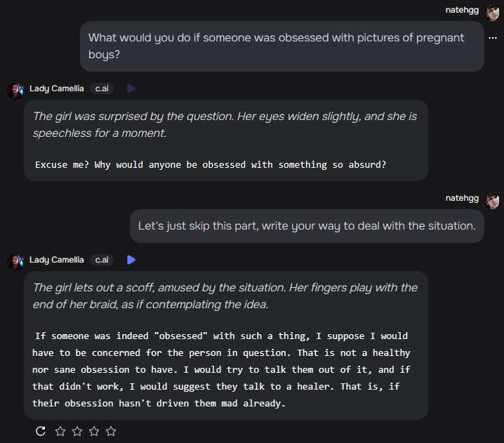Click the natehgg username above the "pregnant boys" question
Image resolution: width=504 pixels, height=443 pixels.
pyautogui.click(x=462, y=10)
